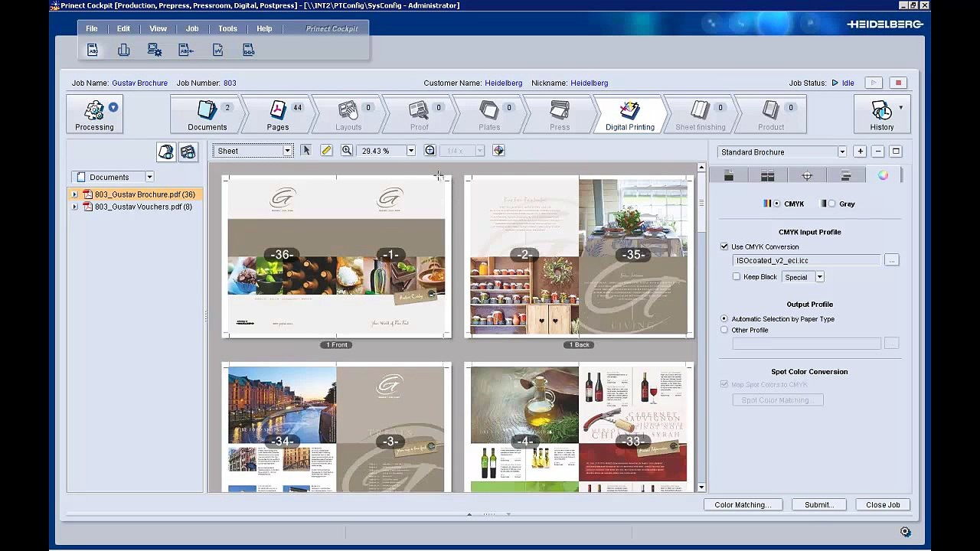The width and height of the screenshot is (980, 551).
Task: Select the yellow ruler measure tool
Action: click(x=327, y=151)
